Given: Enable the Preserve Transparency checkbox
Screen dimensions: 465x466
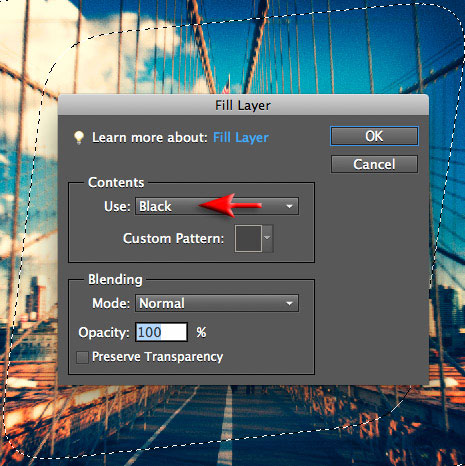Looking at the screenshot, I should 82,357.
